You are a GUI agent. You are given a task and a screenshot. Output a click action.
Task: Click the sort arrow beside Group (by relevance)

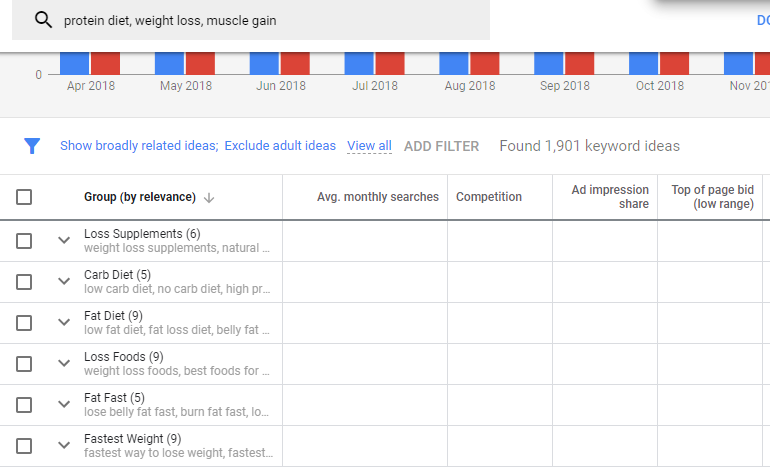(209, 197)
